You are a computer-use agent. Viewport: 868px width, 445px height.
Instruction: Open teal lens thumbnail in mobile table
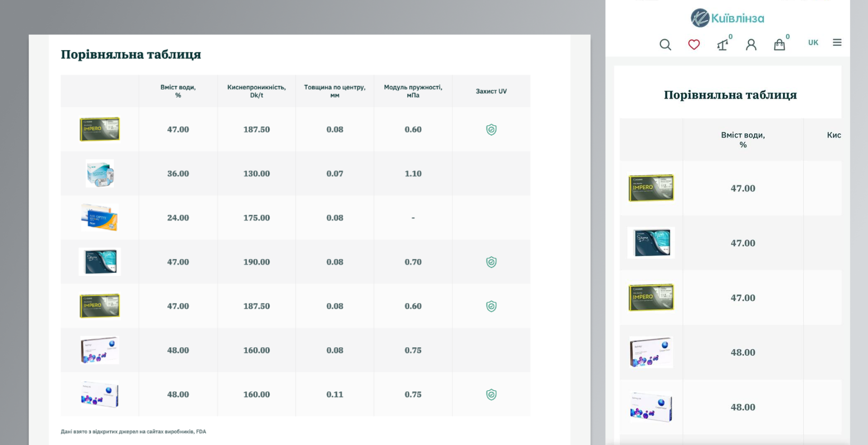point(651,243)
